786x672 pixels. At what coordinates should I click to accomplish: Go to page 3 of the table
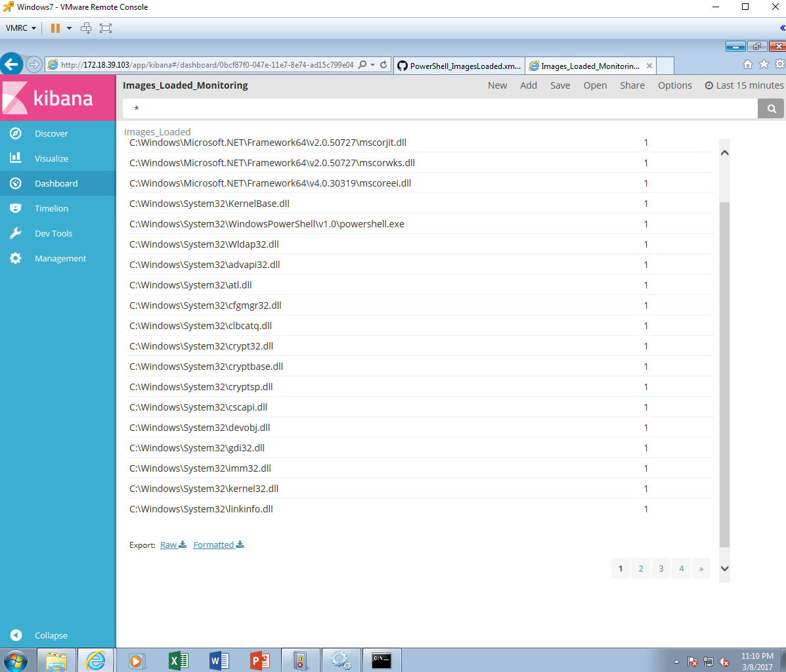point(661,568)
